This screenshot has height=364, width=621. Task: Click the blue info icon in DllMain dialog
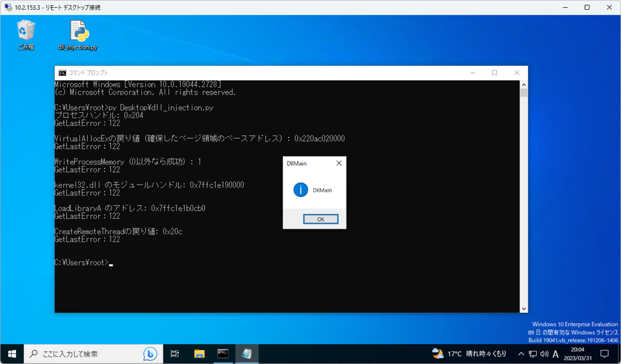tap(301, 190)
